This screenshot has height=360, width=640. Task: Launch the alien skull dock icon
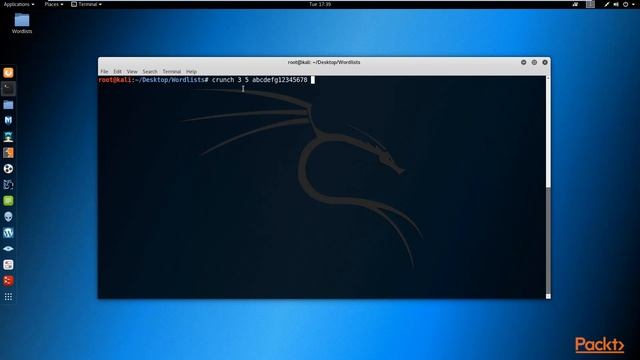click(x=8, y=216)
